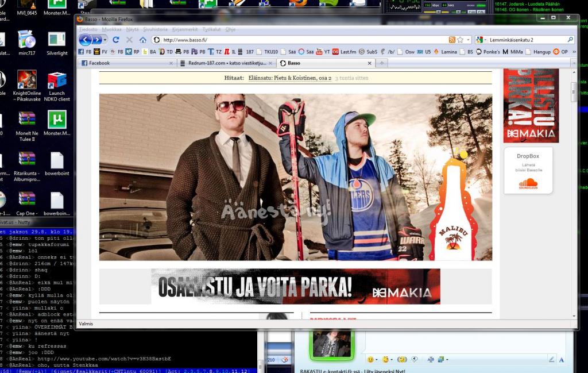This screenshot has width=588, height=373.
Task: Switch to the Facebook tab
Action: pos(127,63)
